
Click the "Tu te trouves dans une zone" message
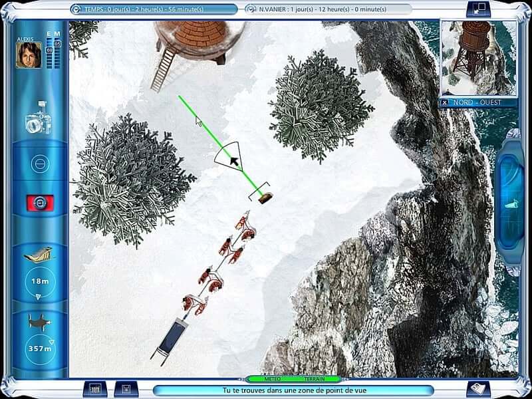point(295,390)
